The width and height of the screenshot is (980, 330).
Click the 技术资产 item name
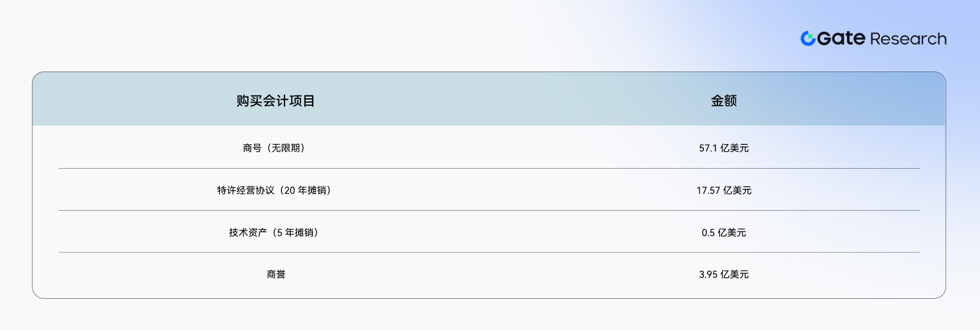tap(248, 232)
